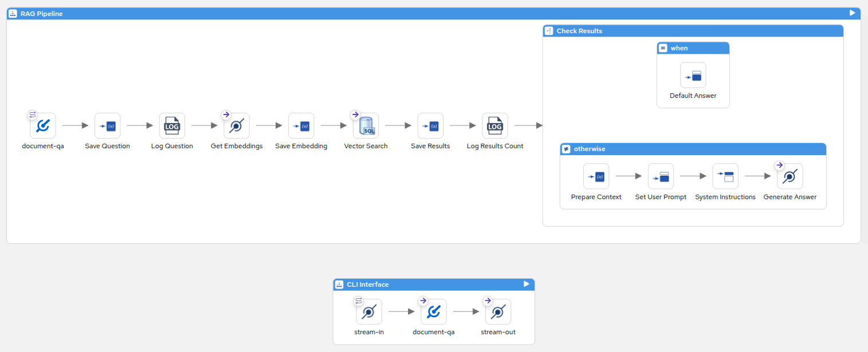Screen dimensions: 868x352
Task: Click the Get Embeddings node icon
Action: (237, 125)
